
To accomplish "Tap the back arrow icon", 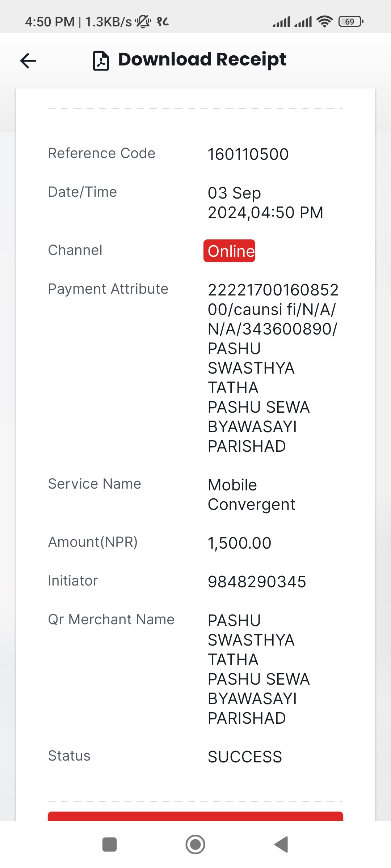I will coord(28,60).
